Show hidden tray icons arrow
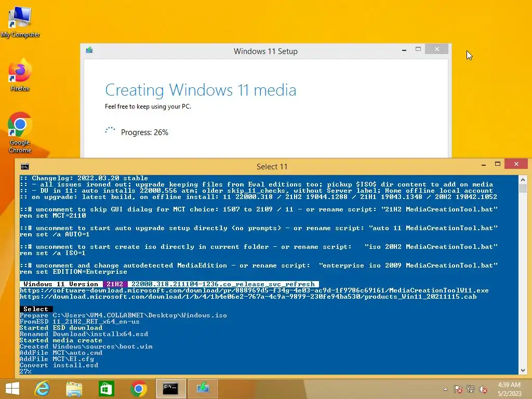This screenshot has height=399, width=532. coord(445,389)
